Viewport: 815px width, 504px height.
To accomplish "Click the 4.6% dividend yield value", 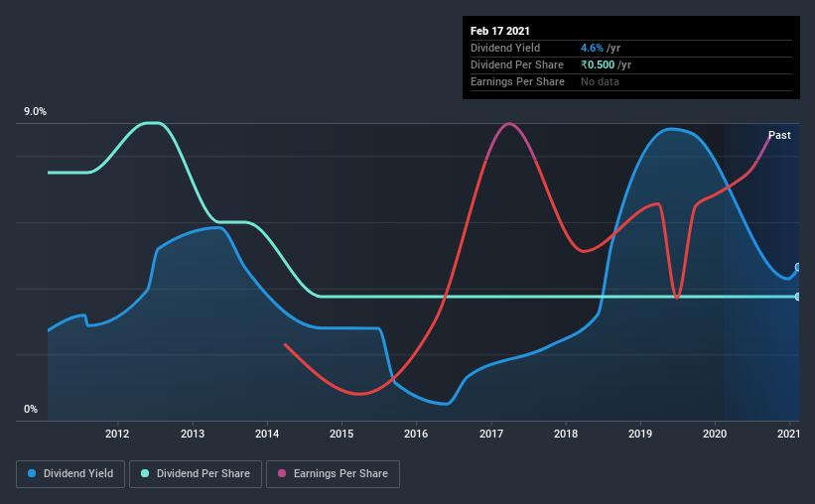I will [x=592, y=48].
